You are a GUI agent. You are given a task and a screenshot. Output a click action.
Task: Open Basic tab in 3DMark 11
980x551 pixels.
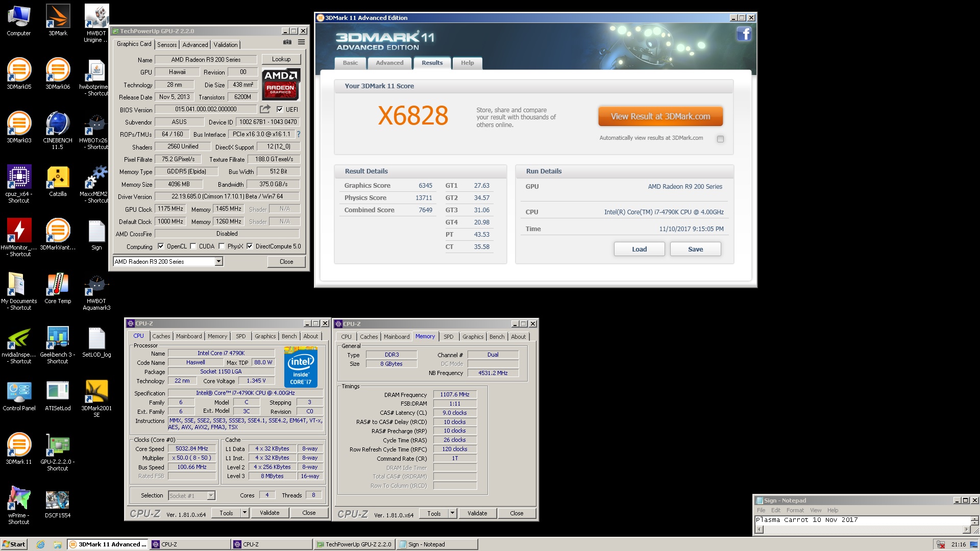click(x=350, y=63)
